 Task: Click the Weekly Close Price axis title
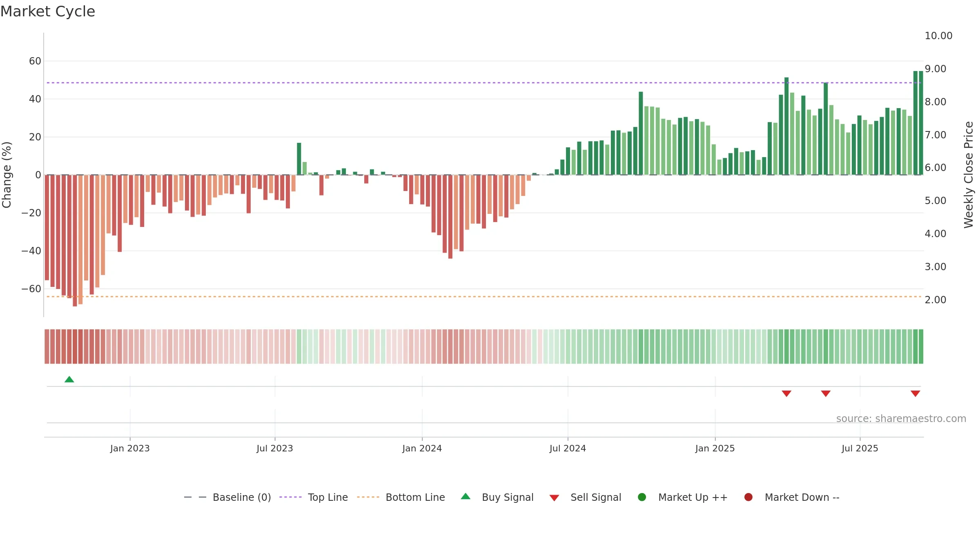click(x=969, y=175)
